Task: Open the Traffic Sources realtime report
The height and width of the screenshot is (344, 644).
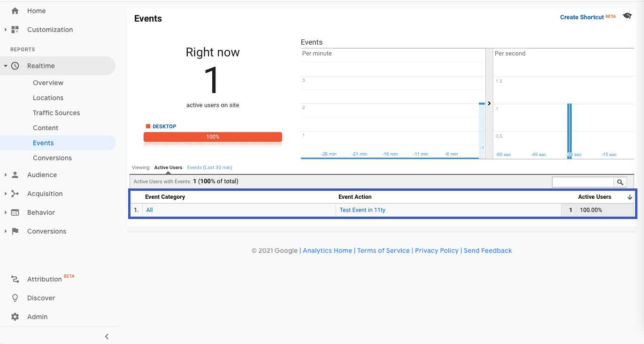Action: point(56,113)
